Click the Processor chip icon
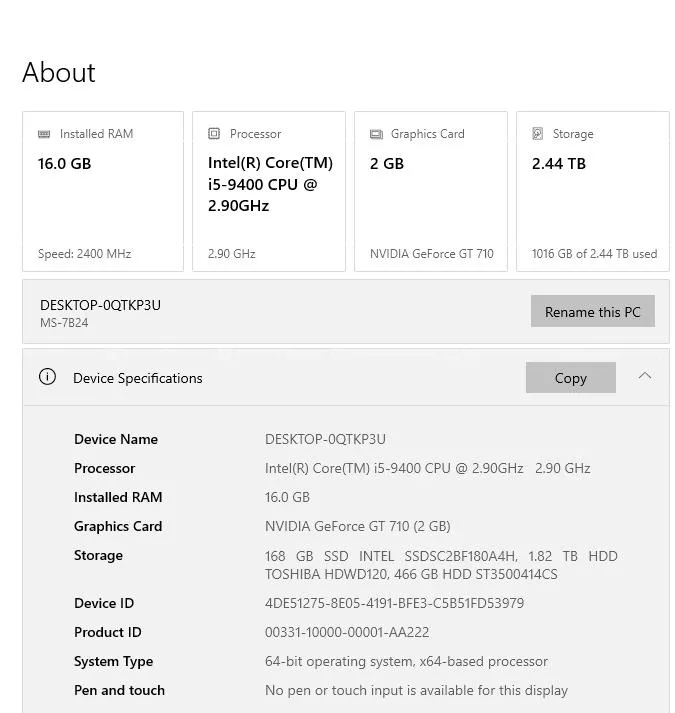The height and width of the screenshot is (713, 675). click(x=214, y=133)
